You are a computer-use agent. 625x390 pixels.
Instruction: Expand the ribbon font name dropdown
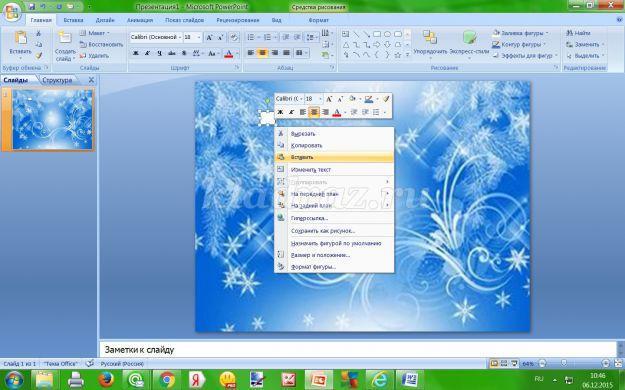[180, 37]
